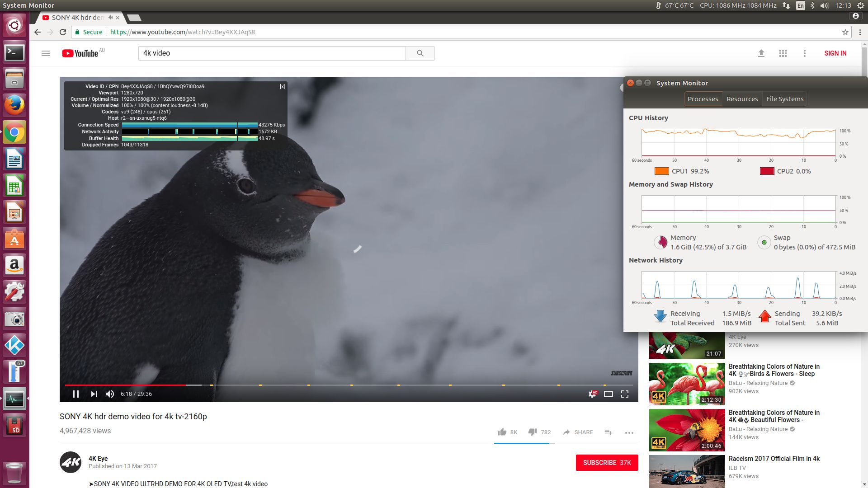Image resolution: width=868 pixels, height=488 pixels.
Task: Click the 4K Eye channel avatar
Action: point(71,462)
